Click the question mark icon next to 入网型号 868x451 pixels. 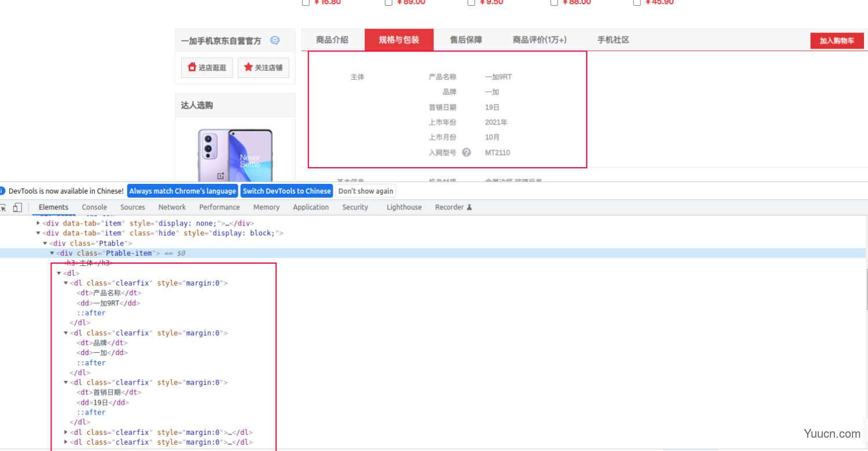click(x=466, y=153)
